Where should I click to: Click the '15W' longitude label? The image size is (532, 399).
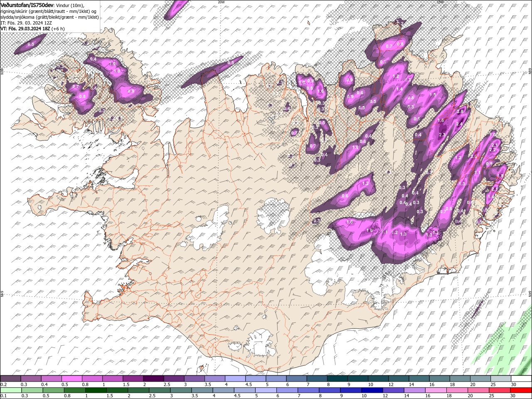440,2
